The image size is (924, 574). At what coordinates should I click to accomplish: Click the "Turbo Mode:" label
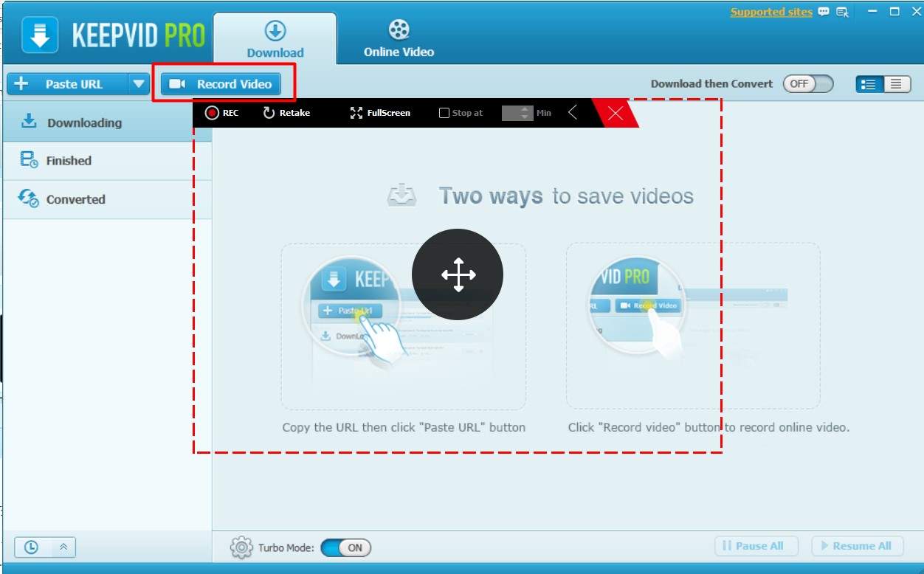[x=286, y=547]
